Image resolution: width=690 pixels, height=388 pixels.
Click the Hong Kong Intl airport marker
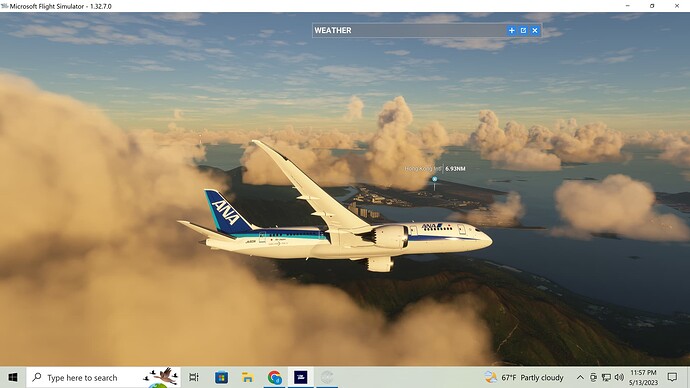(x=434, y=179)
